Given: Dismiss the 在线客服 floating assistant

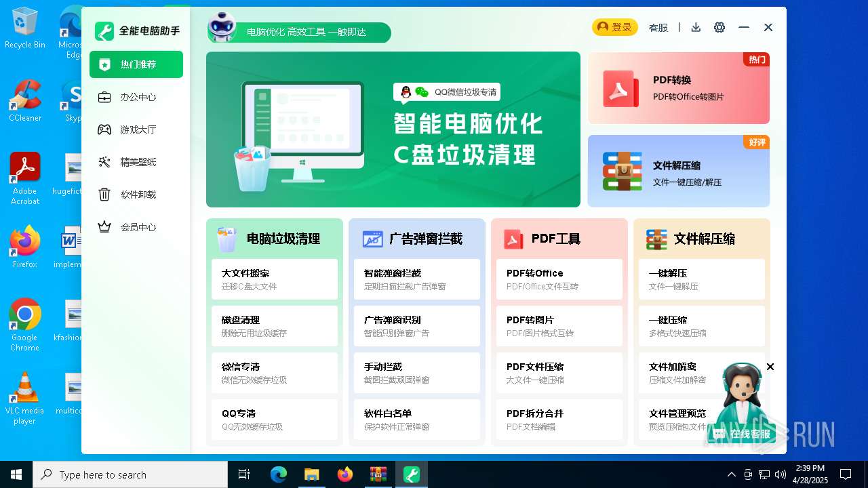Looking at the screenshot, I should tap(770, 367).
